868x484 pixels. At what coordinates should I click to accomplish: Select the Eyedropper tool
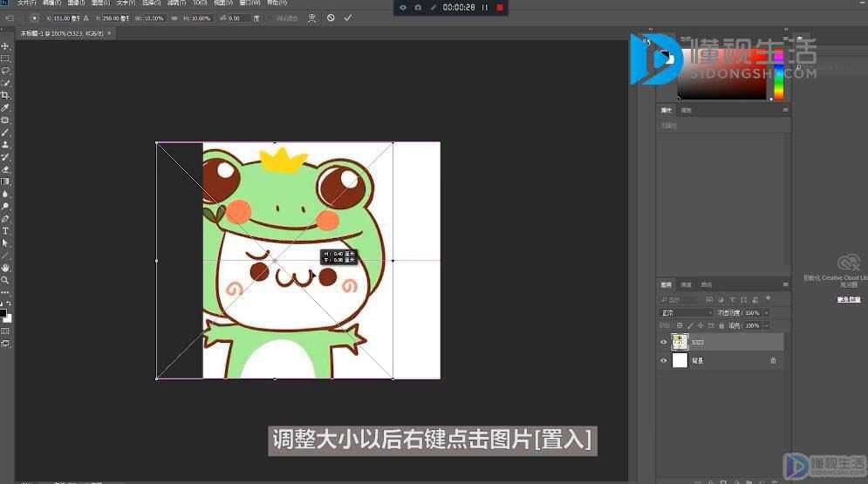click(x=5, y=108)
